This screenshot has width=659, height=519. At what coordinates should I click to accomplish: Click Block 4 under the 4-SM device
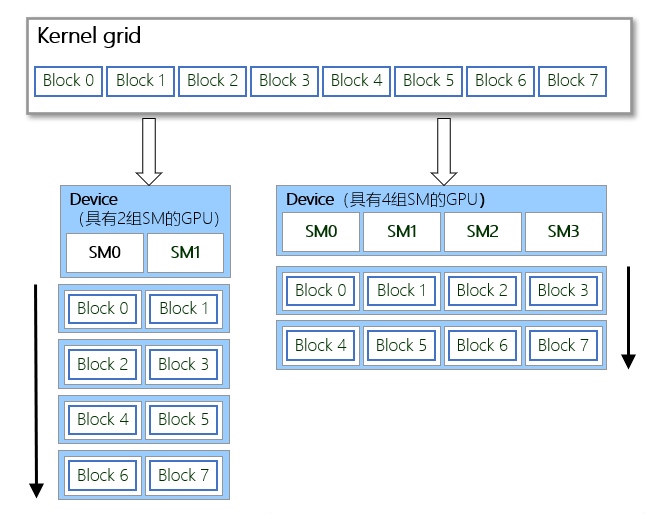pyautogui.click(x=320, y=346)
